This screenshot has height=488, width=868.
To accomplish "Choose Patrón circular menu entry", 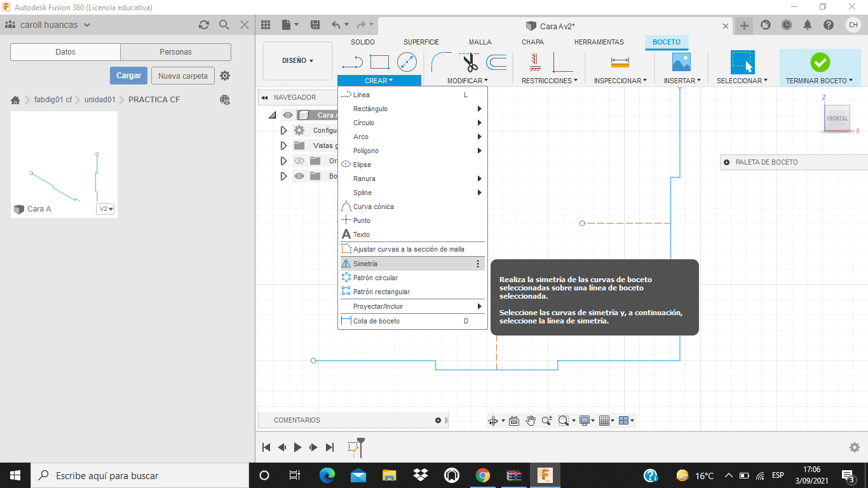I will pos(412,278).
